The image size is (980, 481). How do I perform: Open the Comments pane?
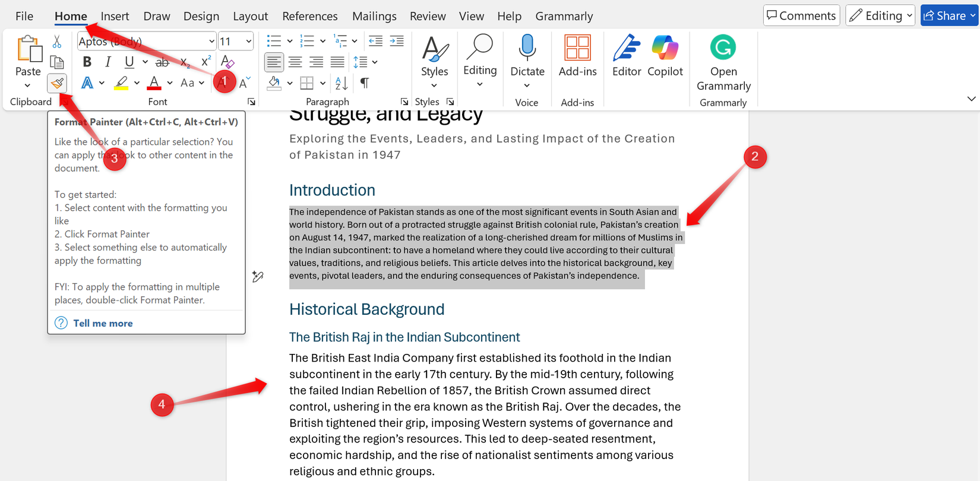point(801,16)
